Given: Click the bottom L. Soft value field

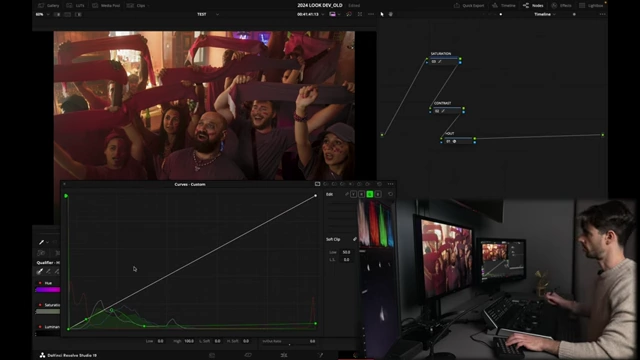Looking at the screenshot, I should click(218, 341).
